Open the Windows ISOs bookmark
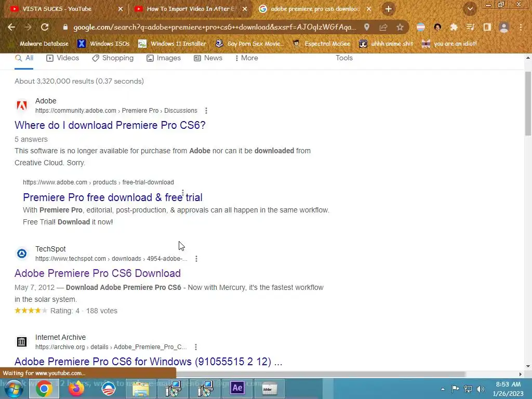The height and width of the screenshot is (399, 532). tap(103, 44)
